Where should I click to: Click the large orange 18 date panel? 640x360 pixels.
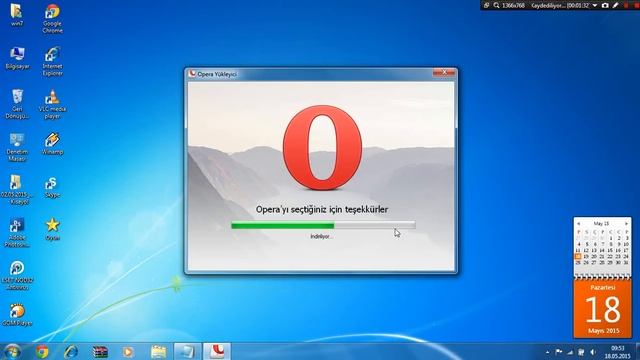tap(602, 309)
